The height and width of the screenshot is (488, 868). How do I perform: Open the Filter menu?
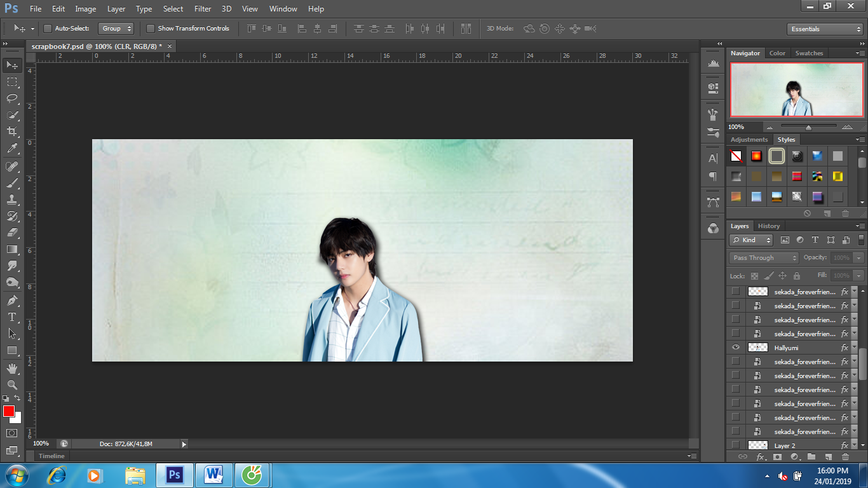click(203, 9)
